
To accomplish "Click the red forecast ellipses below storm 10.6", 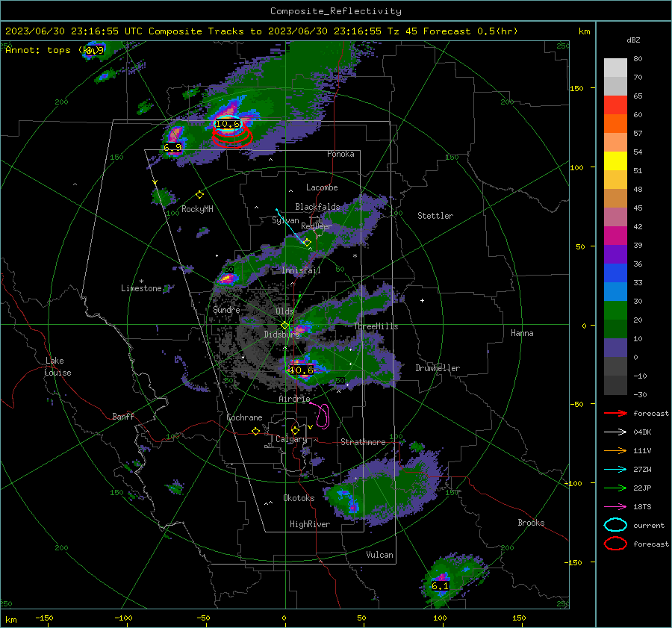I will [233, 138].
